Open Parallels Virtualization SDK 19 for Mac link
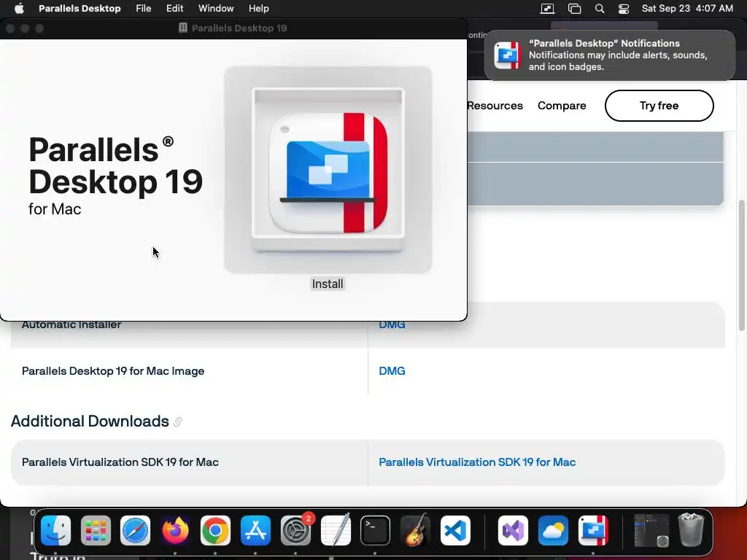Viewport: 747px width, 560px height. coord(477,462)
